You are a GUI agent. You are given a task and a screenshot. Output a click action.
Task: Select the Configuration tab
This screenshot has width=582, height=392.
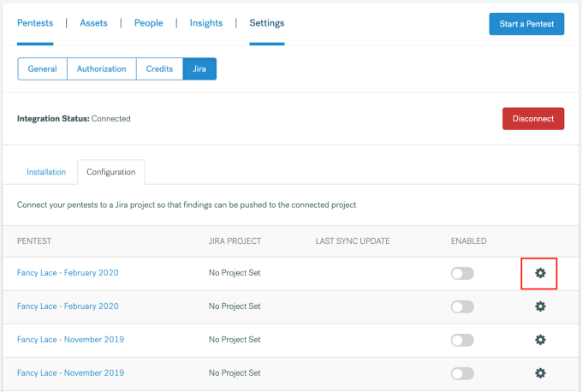click(111, 172)
